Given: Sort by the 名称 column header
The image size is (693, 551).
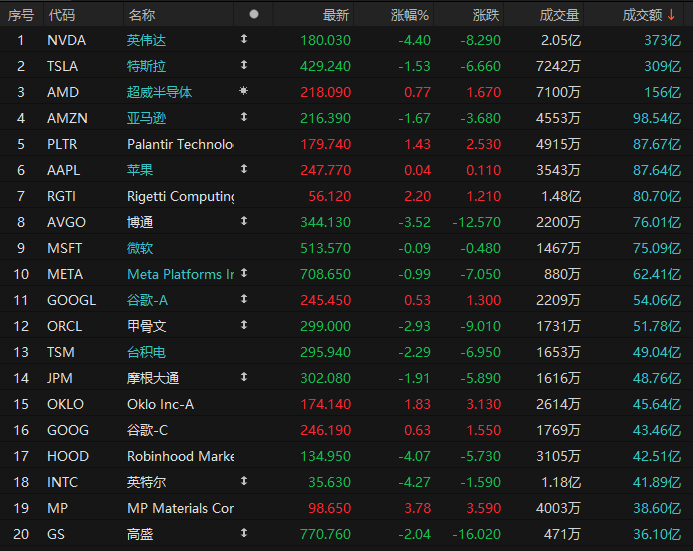Looking at the screenshot, I should pyautogui.click(x=141, y=15).
